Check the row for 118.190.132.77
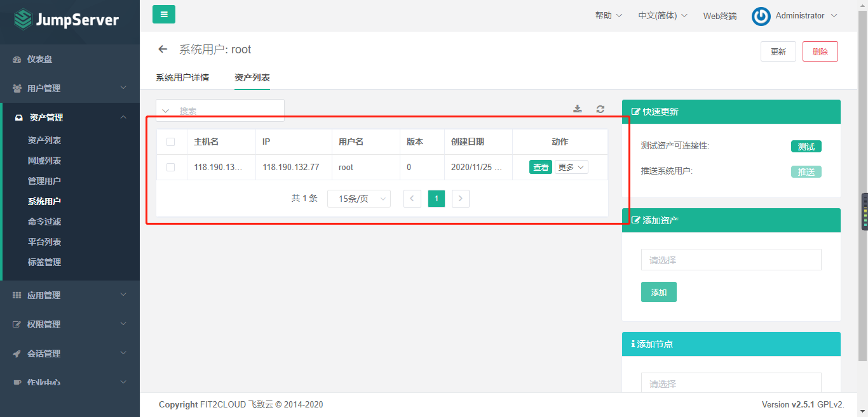The image size is (868, 417). pos(170,168)
